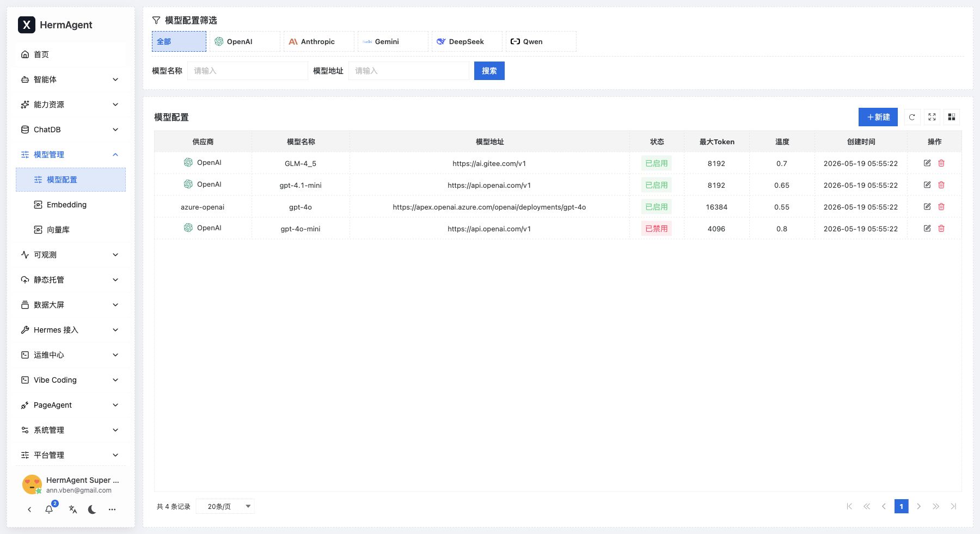Screen dimensions: 980x534
Task: Collapse the 模型管理 menu
Action: 71,155
